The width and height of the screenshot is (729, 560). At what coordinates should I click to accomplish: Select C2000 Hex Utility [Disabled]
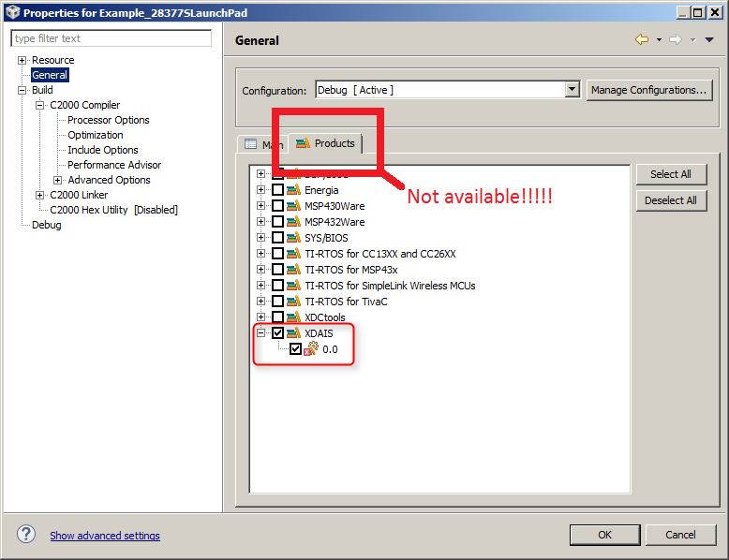113,210
